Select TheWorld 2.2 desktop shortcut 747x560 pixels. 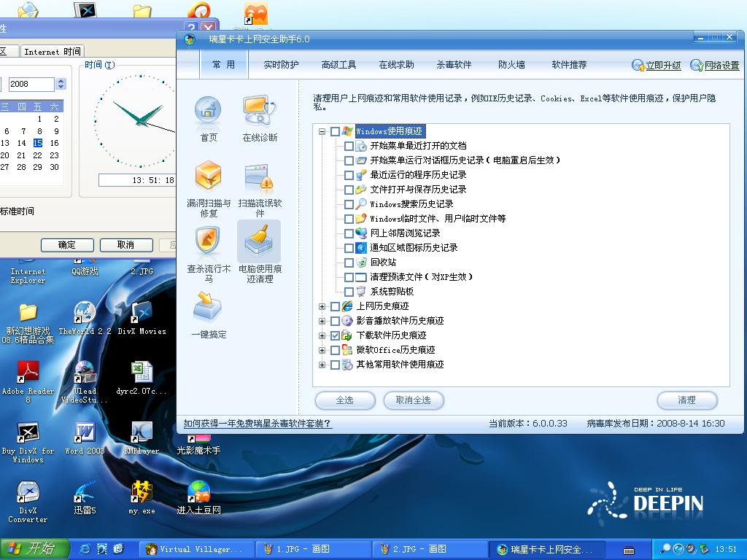(x=85, y=318)
